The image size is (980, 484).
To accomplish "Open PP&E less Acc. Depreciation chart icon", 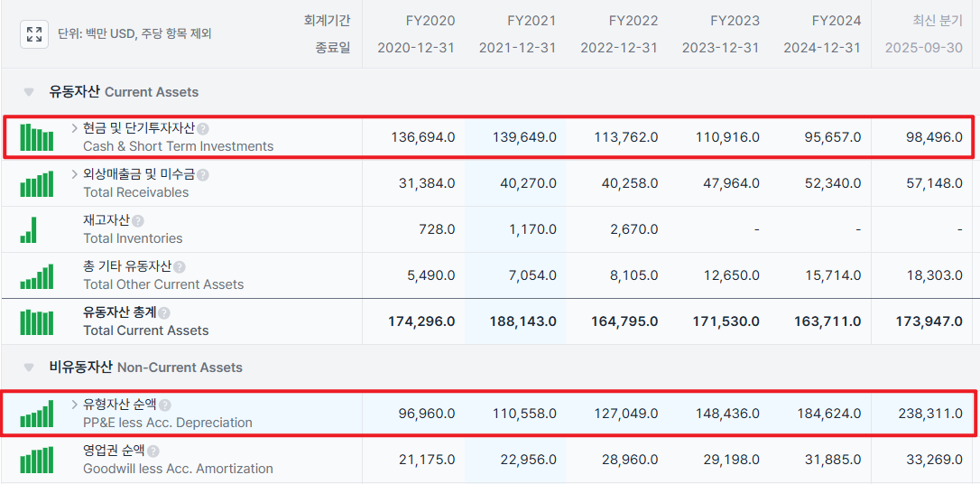I will (x=36, y=414).
